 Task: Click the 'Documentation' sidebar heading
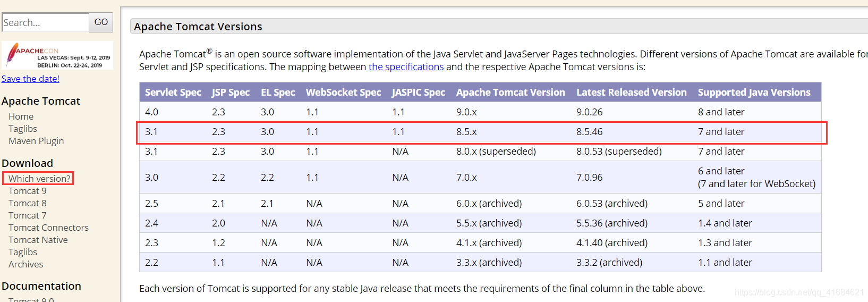point(41,286)
